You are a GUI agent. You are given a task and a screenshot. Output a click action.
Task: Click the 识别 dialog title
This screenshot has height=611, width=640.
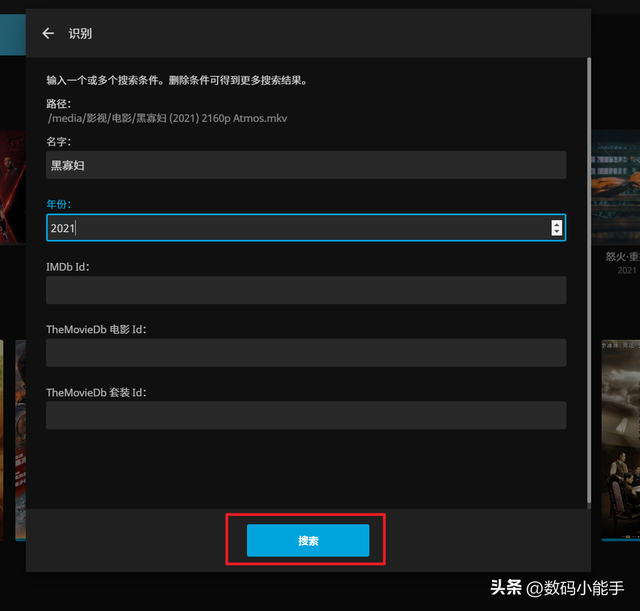[x=80, y=33]
